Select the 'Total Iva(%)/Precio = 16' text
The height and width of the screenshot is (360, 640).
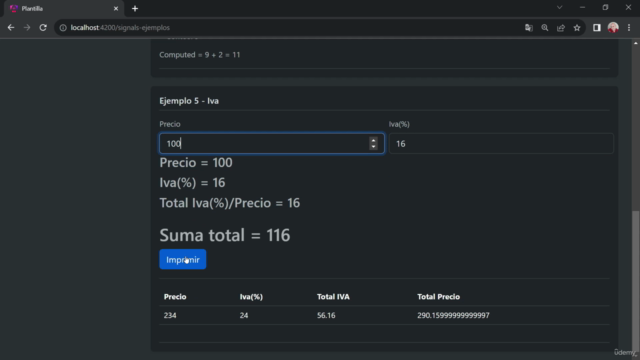pos(229,203)
